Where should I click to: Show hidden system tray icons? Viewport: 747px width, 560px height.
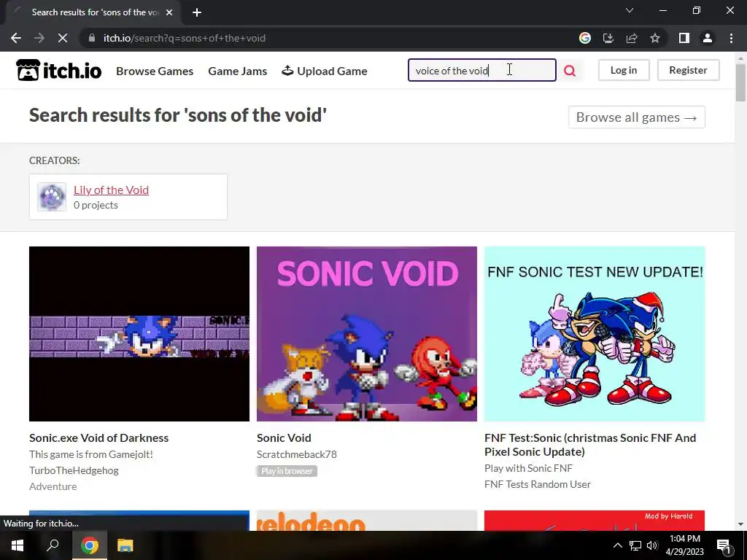tap(617, 545)
